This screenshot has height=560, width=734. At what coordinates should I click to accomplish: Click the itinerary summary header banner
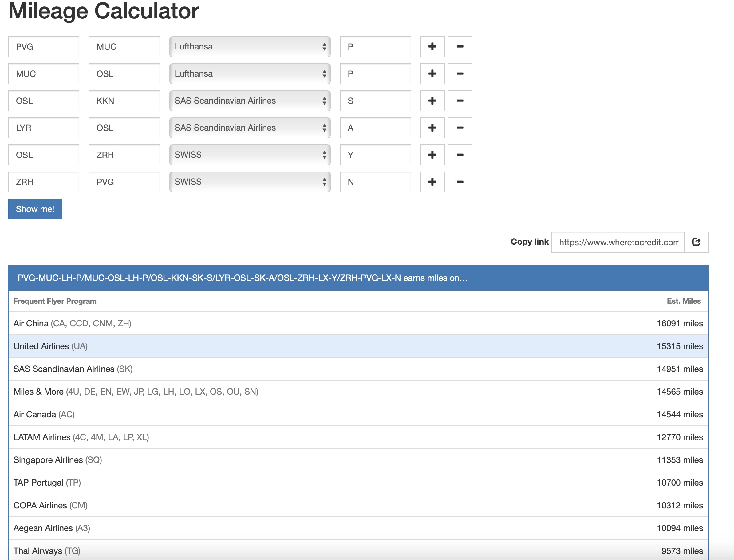click(358, 278)
